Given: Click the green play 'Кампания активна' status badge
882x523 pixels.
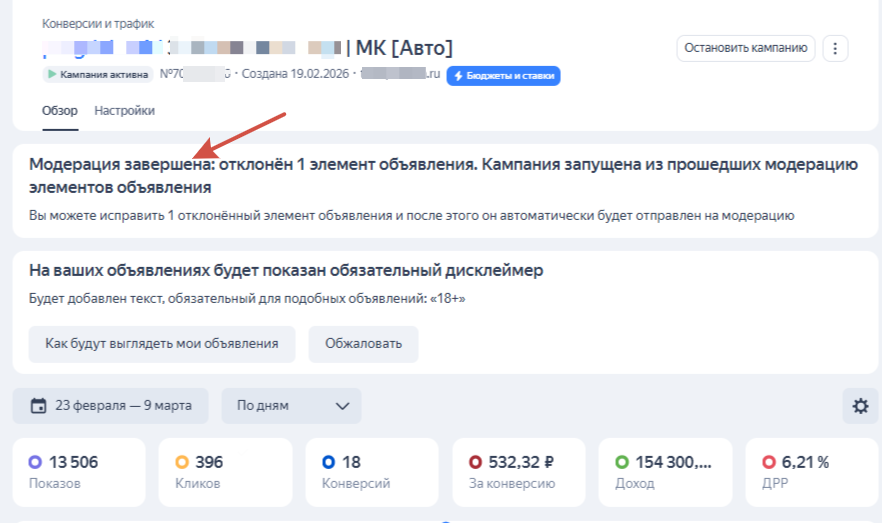Looking at the screenshot, I should [97, 75].
